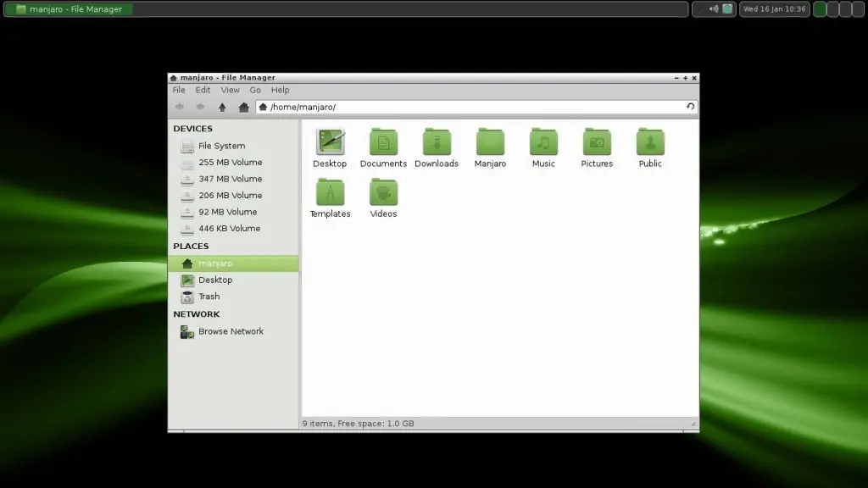The height and width of the screenshot is (488, 868).
Task: Go back using the back arrow
Action: [179, 107]
